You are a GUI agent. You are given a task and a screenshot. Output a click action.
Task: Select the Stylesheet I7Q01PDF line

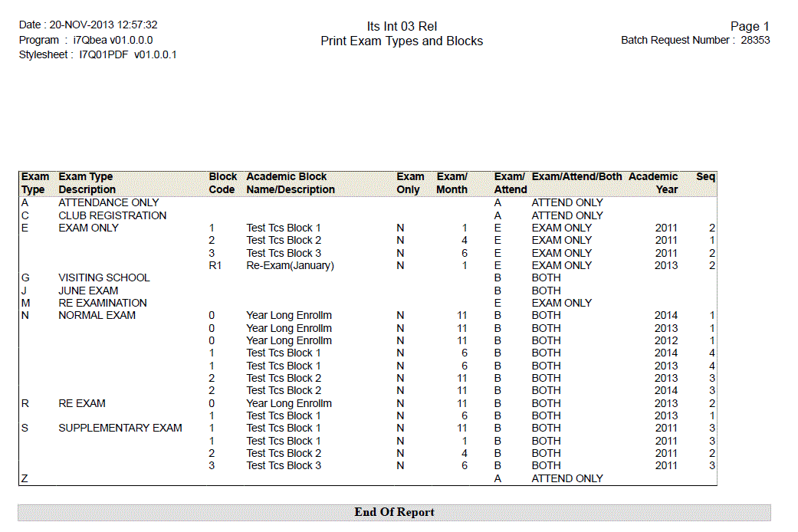pos(97,54)
